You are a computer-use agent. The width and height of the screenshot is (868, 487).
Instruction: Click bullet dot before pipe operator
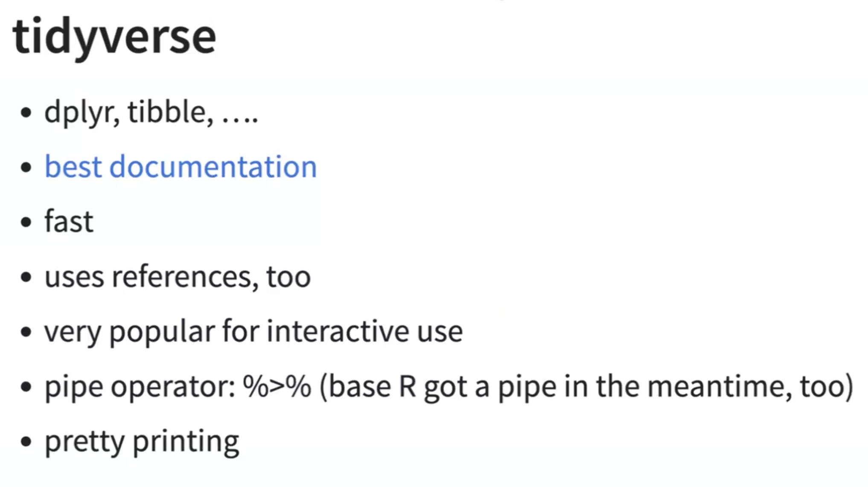pyautogui.click(x=26, y=387)
